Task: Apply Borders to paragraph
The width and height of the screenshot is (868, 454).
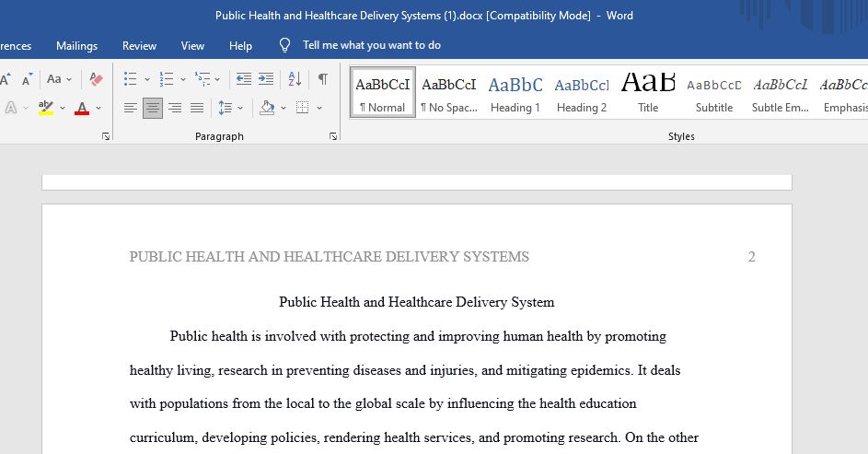Action: [302, 108]
